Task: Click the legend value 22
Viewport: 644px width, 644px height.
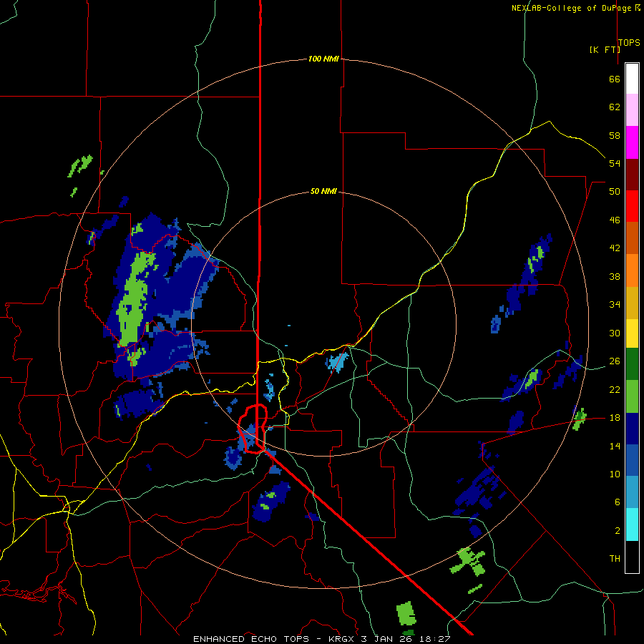Action: pyautogui.click(x=615, y=389)
